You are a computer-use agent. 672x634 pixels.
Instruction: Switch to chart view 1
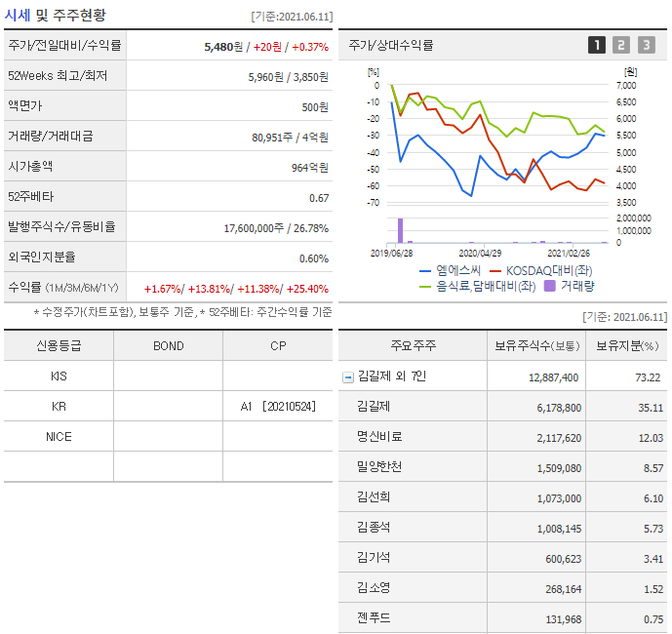(597, 45)
